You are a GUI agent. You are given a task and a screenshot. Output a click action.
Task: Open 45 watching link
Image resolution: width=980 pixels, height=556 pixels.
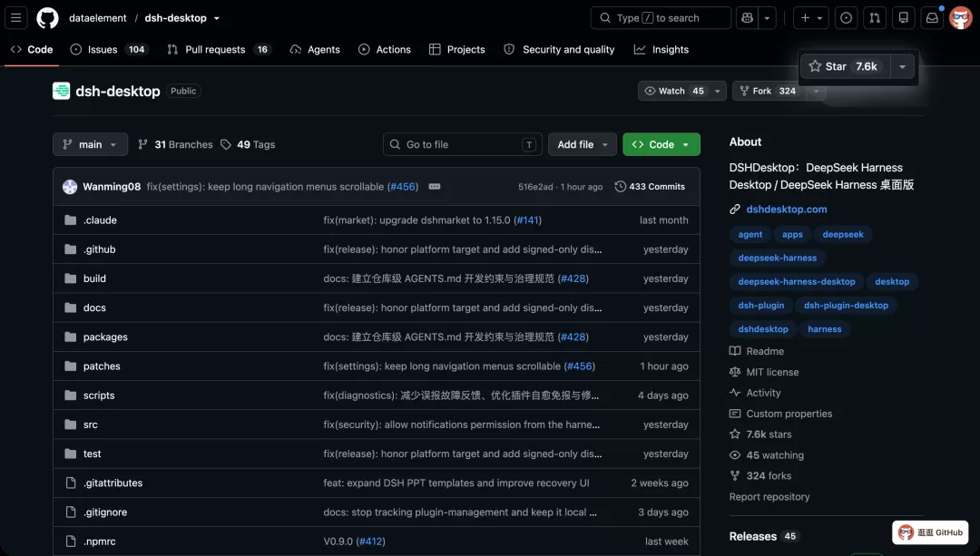(767, 455)
